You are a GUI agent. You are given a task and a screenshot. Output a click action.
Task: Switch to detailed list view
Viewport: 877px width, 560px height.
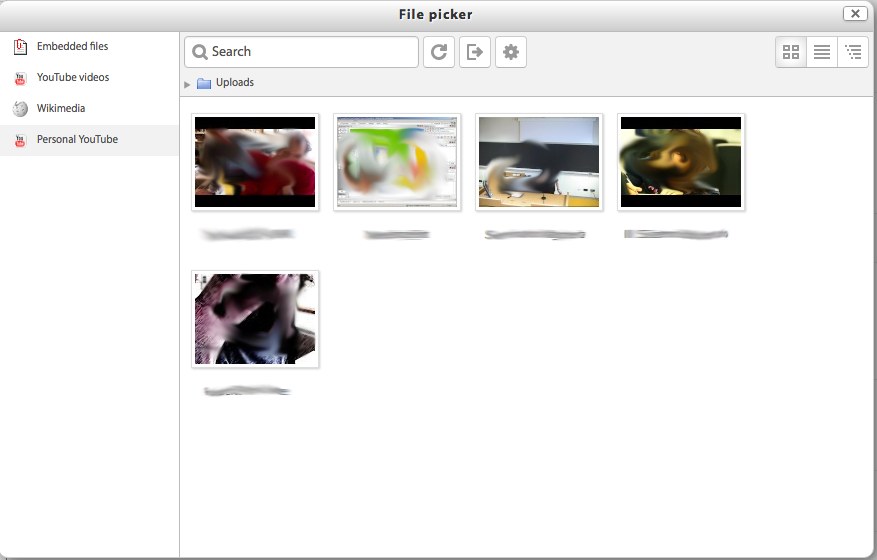822,52
